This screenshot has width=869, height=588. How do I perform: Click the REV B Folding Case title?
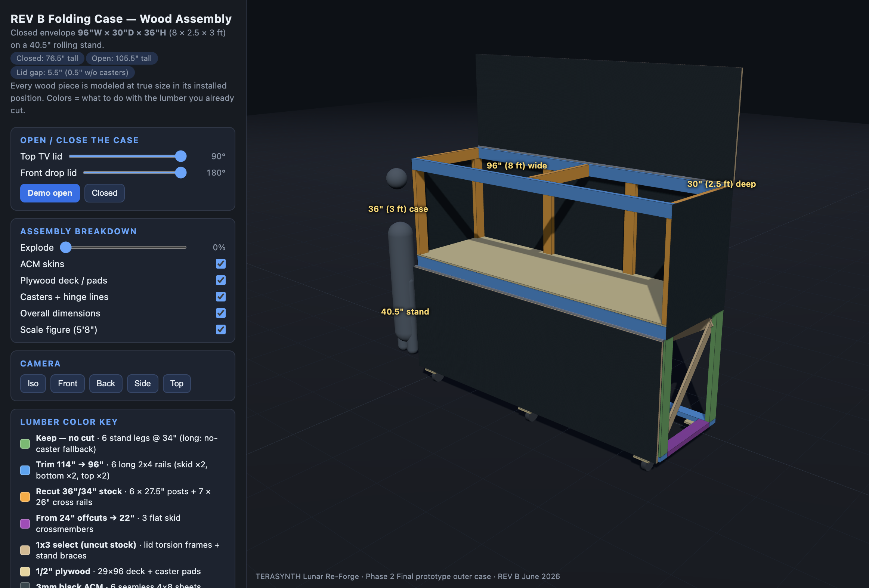pyautogui.click(x=121, y=19)
